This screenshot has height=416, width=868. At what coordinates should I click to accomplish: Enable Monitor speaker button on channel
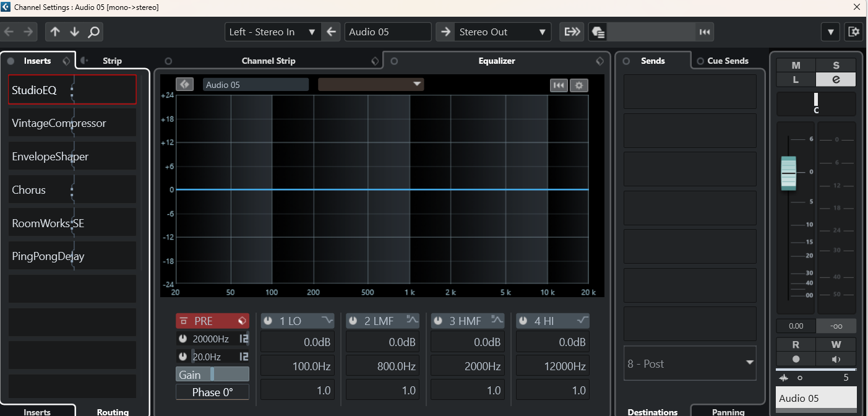click(x=836, y=359)
